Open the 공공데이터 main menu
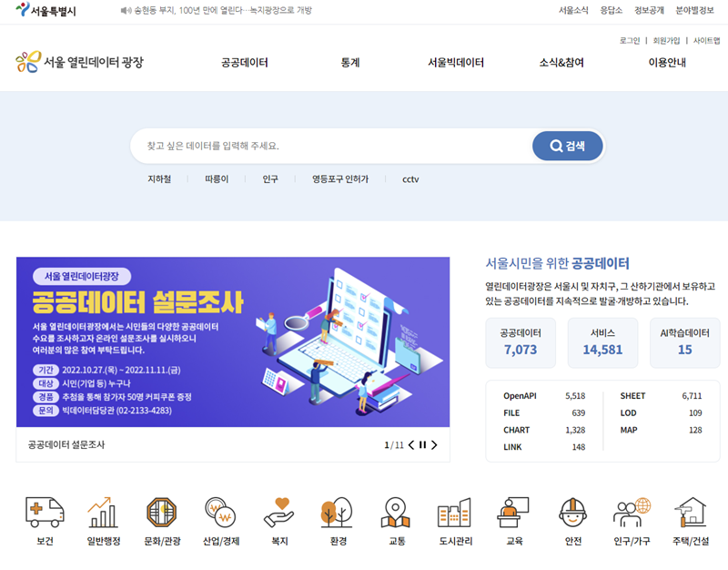 pyautogui.click(x=245, y=62)
